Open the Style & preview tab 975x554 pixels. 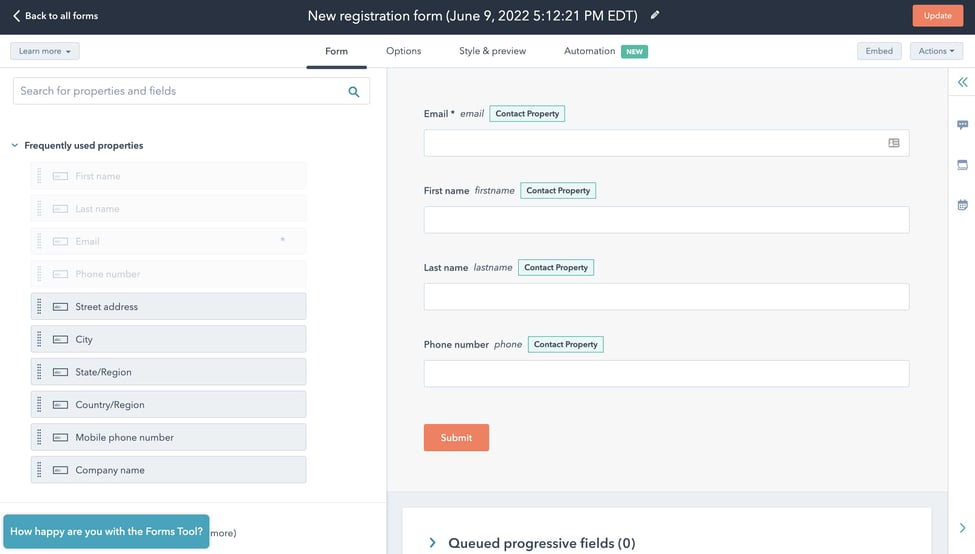click(492, 51)
